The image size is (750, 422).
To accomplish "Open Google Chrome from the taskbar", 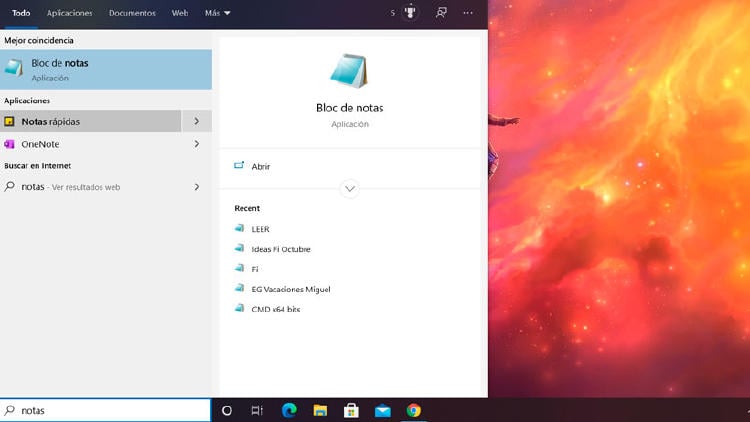I will click(414, 410).
